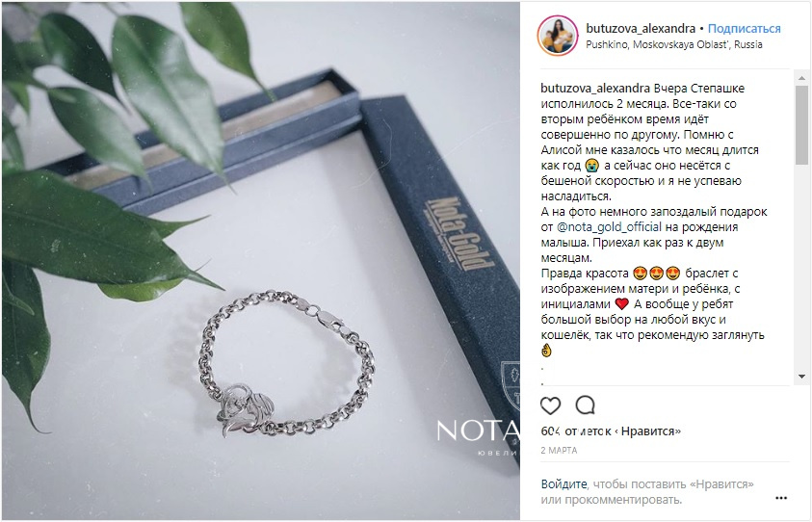Screen dimensions: 812x522
Task: Click Подписаться to follow the account
Action: point(745,29)
